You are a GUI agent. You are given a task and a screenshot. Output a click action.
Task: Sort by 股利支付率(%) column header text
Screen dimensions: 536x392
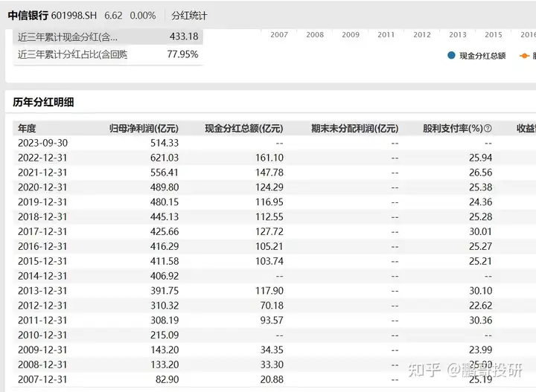tap(453, 129)
